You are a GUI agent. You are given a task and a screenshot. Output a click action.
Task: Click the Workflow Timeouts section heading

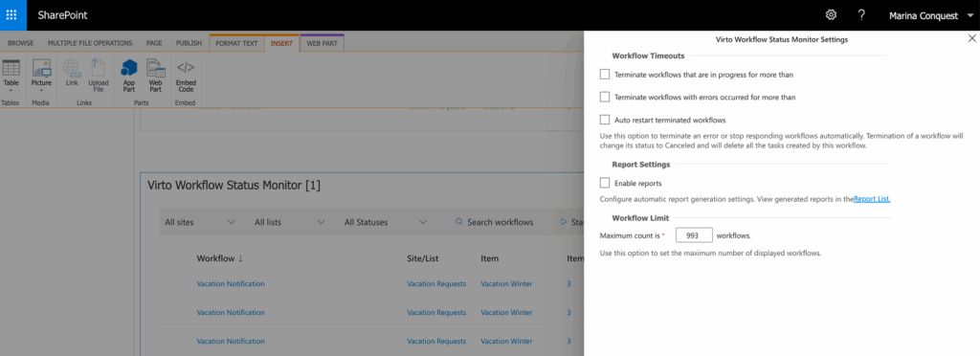point(648,56)
